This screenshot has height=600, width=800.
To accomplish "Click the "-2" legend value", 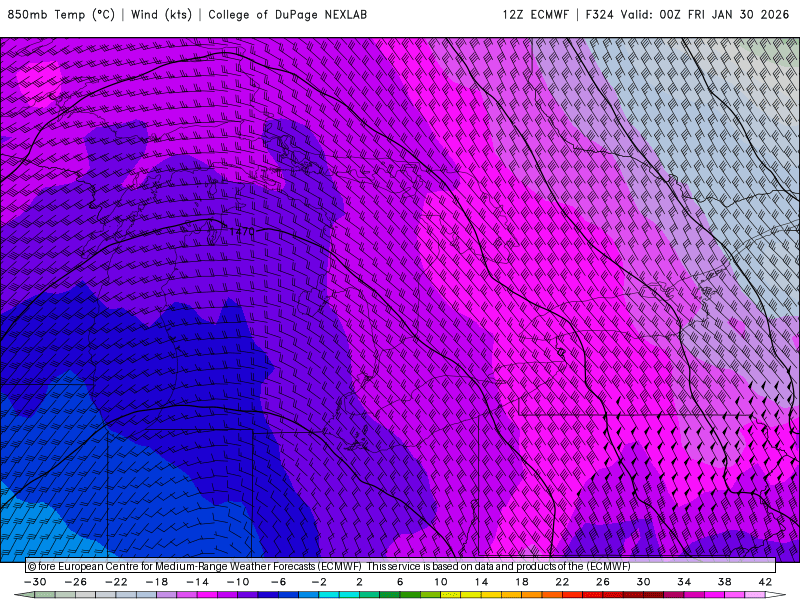I will point(319,582).
